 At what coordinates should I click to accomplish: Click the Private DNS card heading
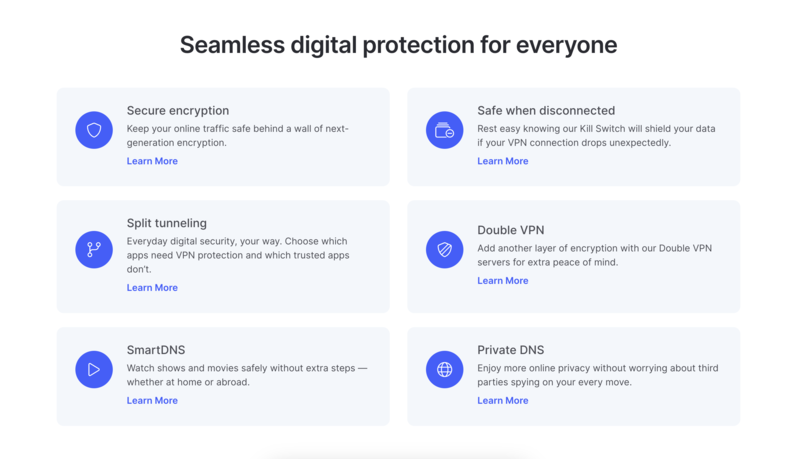[511, 350]
